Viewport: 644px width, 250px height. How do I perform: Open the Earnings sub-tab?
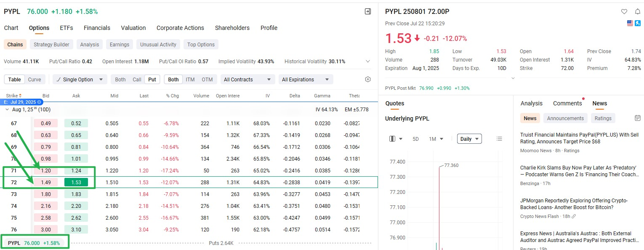click(120, 44)
